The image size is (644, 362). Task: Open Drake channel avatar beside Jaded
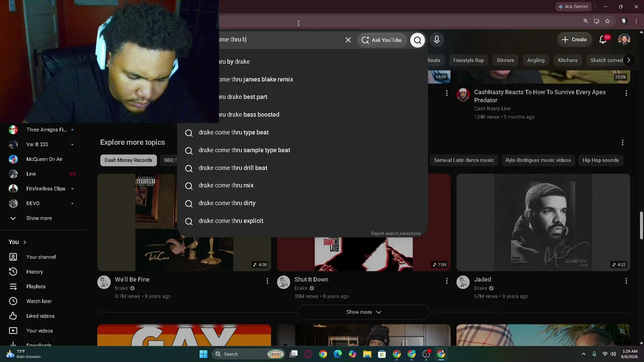463,282
